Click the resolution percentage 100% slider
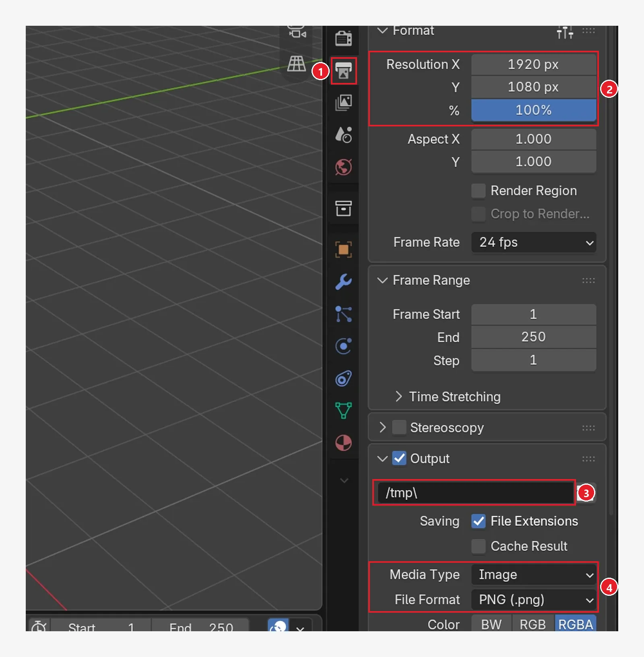644x657 pixels. 534,110
